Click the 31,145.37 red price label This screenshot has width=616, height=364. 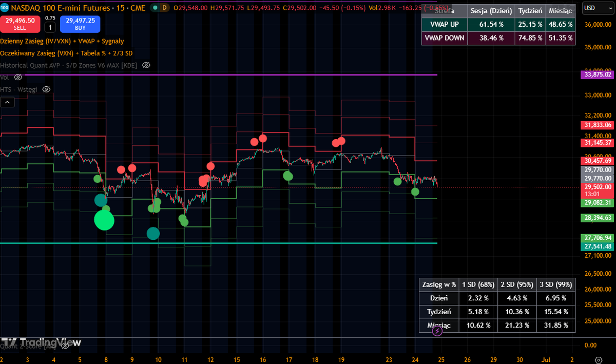pyautogui.click(x=598, y=142)
